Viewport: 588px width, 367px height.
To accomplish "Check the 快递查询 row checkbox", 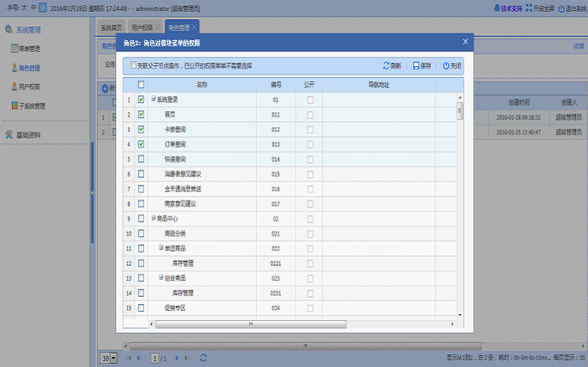I will (x=141, y=159).
